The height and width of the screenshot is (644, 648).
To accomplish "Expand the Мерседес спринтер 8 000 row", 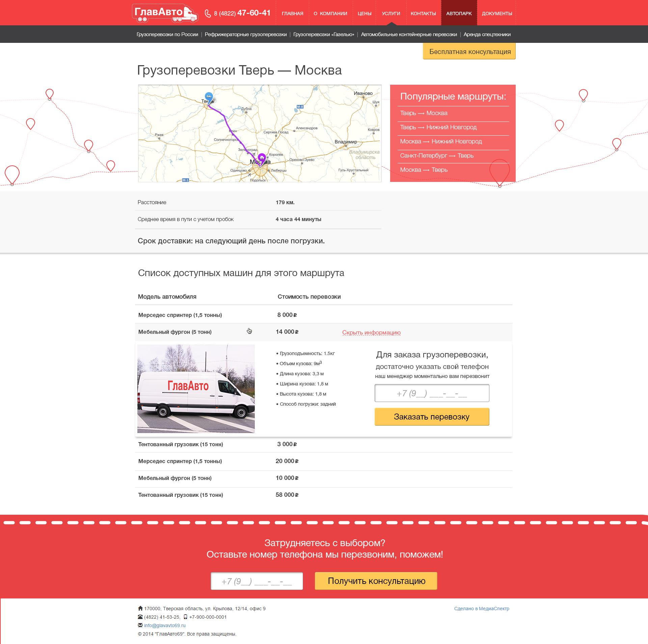I will pyautogui.click(x=180, y=315).
